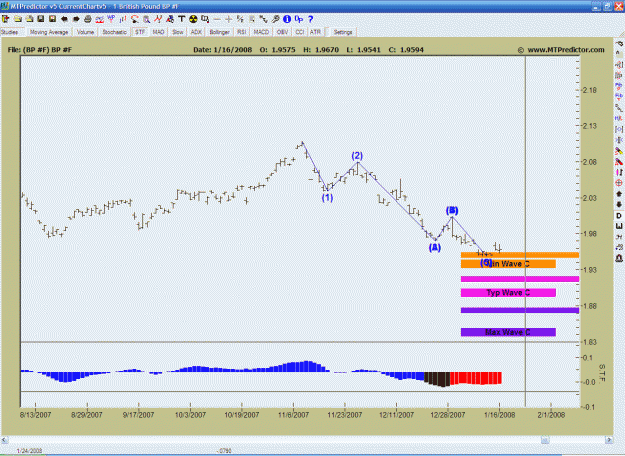The height and width of the screenshot is (456, 625).
Task: Click the red floppy disk save icon
Action: point(52,19)
